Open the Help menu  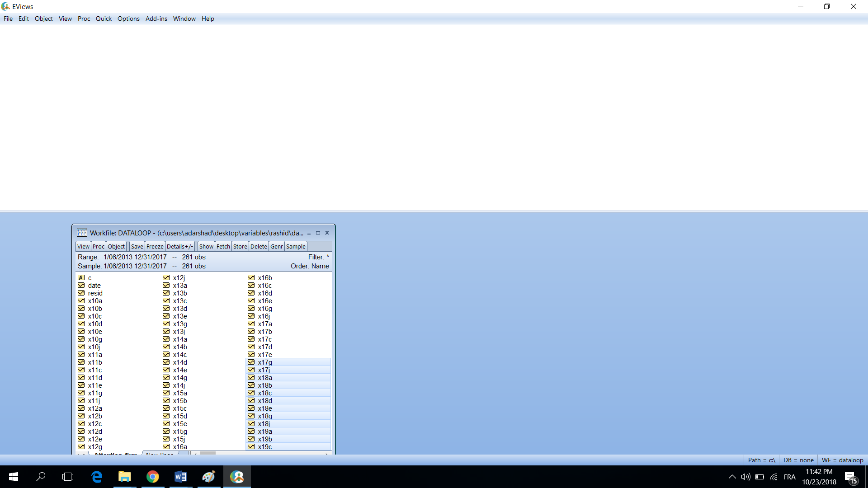208,19
